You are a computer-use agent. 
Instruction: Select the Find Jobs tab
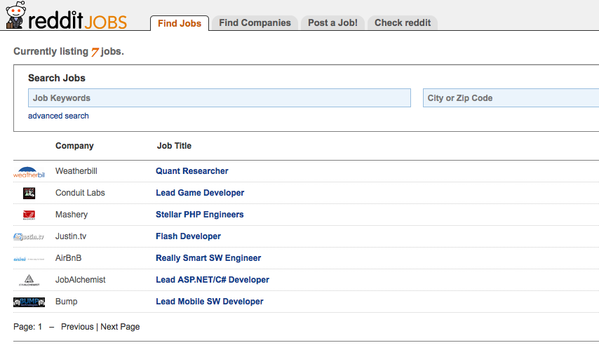(x=180, y=23)
